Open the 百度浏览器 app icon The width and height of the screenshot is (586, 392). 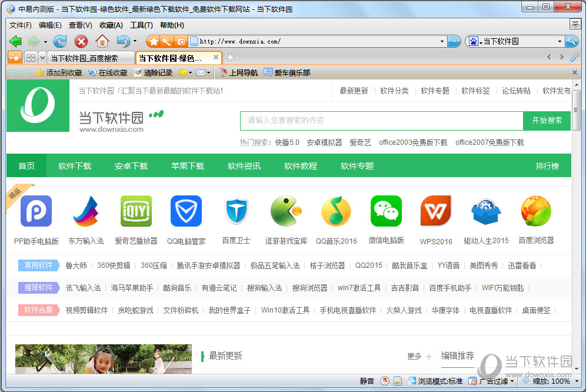(536, 211)
